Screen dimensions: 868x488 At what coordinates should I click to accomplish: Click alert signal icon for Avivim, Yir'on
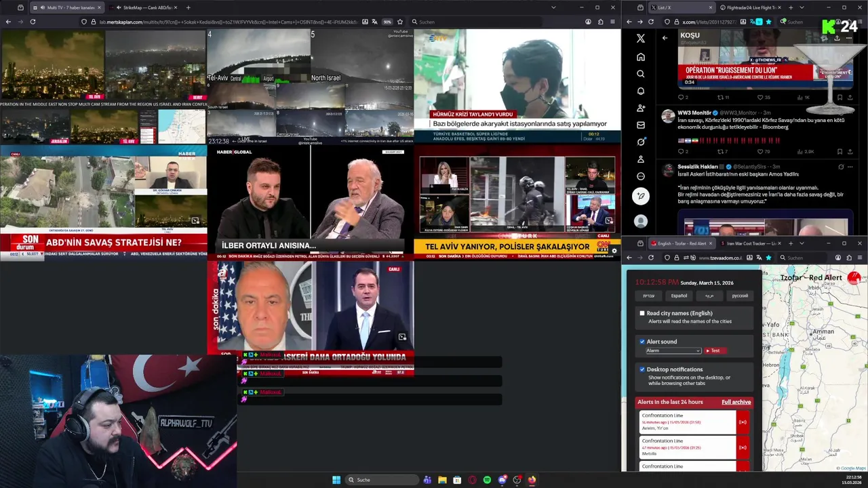tap(743, 422)
